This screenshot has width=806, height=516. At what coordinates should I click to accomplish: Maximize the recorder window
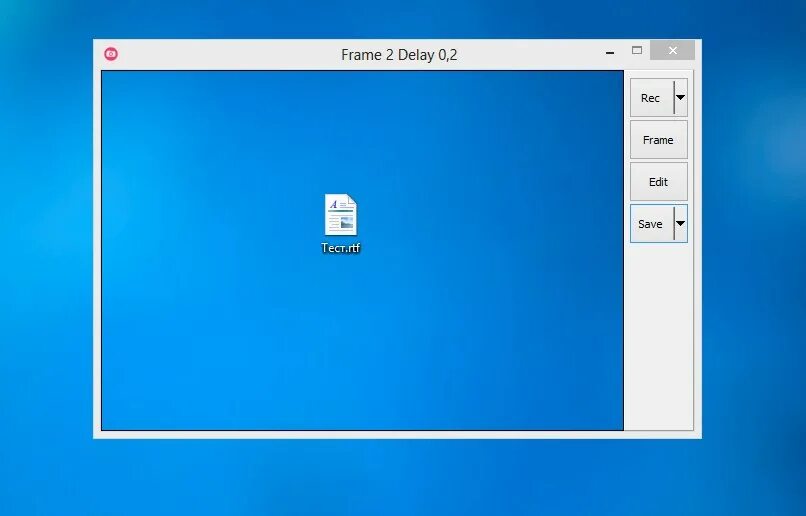tap(637, 50)
